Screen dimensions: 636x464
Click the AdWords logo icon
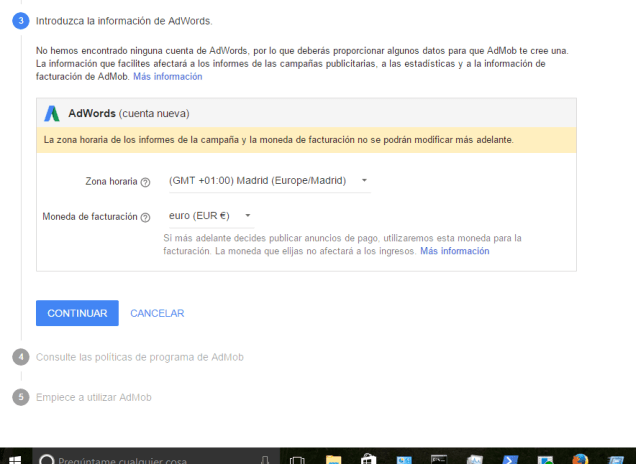tap(52, 113)
